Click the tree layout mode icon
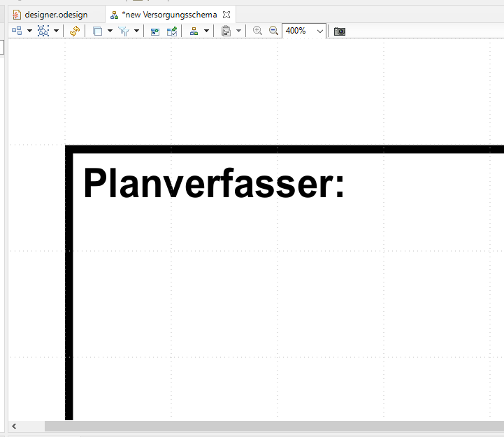Image resolution: width=504 pixels, height=437 pixels. point(194,31)
